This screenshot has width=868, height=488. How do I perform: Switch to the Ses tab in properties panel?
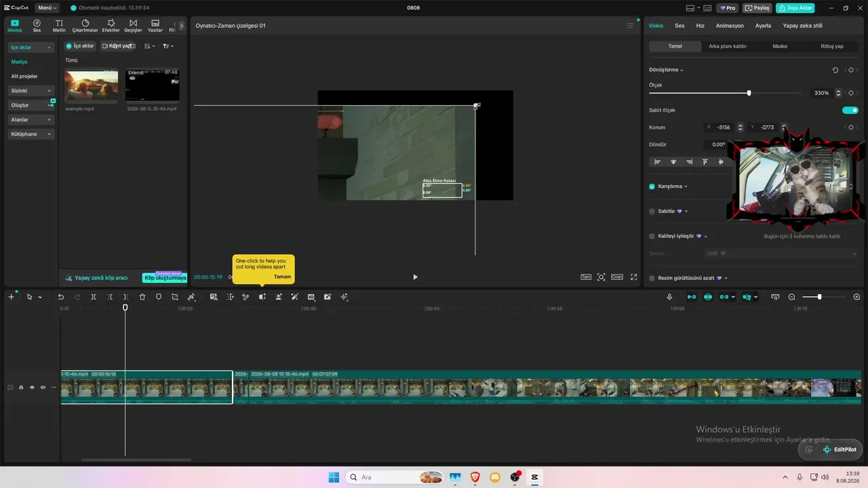point(679,26)
